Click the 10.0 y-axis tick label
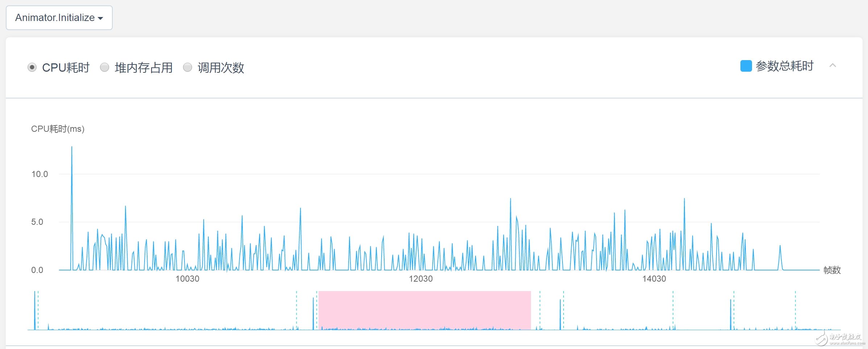868x349 pixels. click(x=40, y=174)
